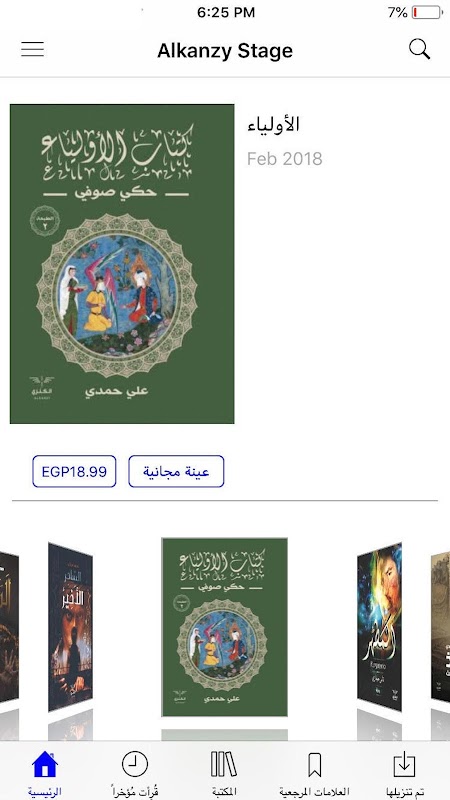The image size is (450, 800).
Task: Open the large green book cover
Action: coord(122,264)
